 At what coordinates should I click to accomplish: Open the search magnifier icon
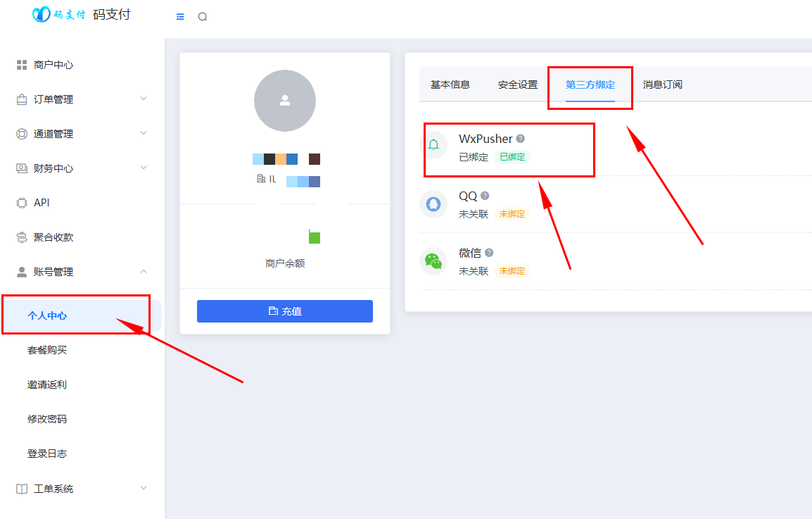(203, 15)
